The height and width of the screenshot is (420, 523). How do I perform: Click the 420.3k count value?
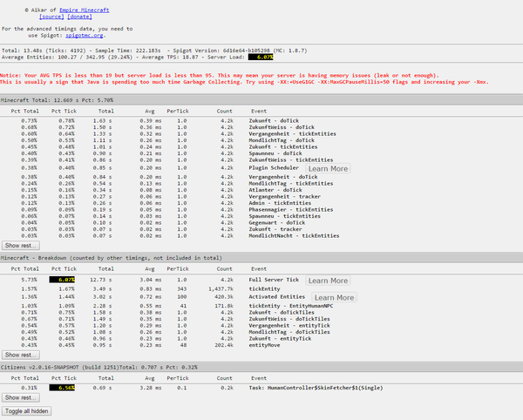click(224, 297)
